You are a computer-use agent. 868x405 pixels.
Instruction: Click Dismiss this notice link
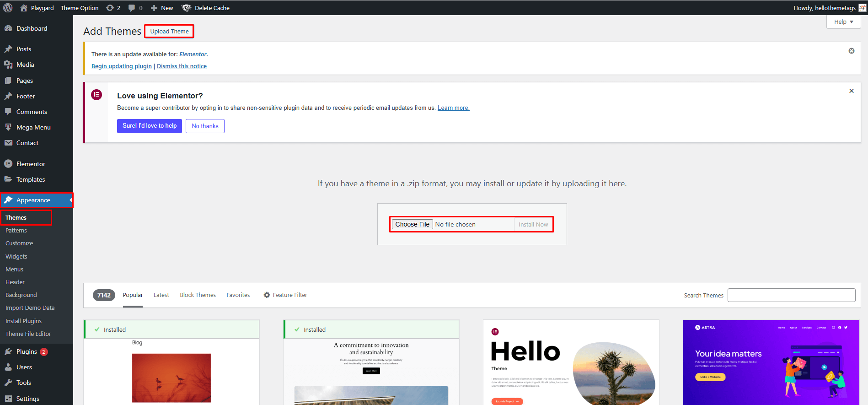click(x=182, y=66)
